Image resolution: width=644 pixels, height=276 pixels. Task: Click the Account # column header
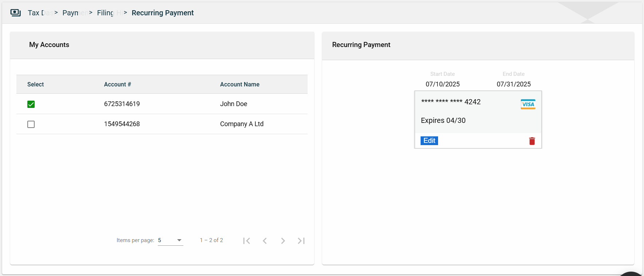[x=117, y=84]
